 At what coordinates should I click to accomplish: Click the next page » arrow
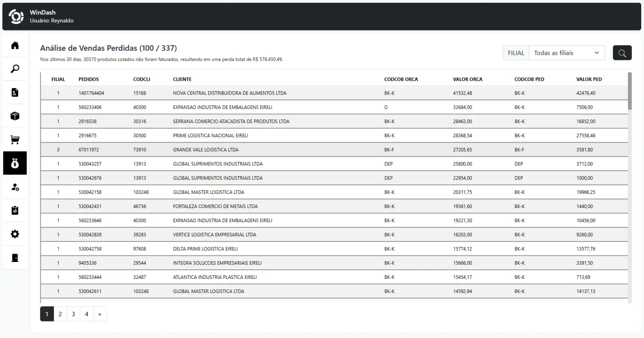[x=100, y=314]
